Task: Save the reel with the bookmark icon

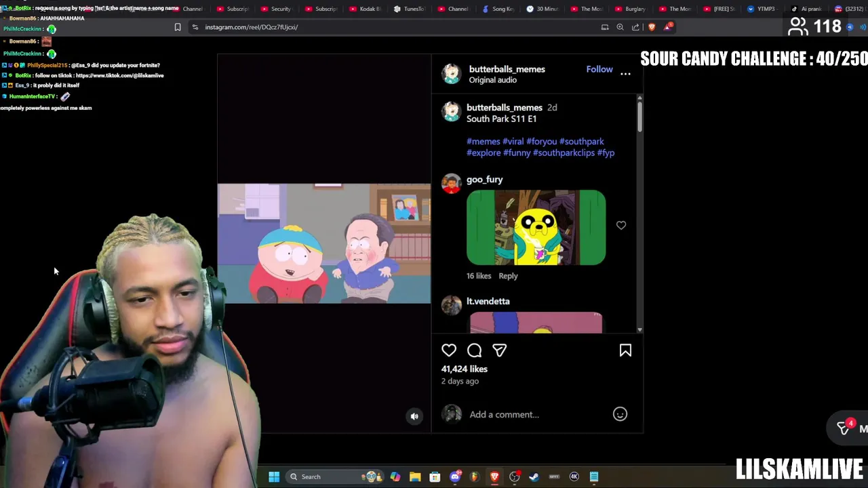Action: [x=625, y=350]
